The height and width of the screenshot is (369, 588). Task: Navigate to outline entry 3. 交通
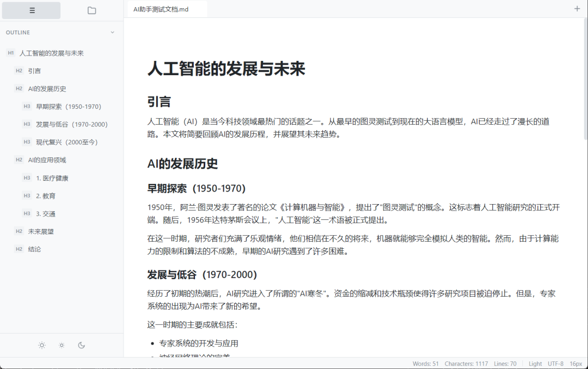pos(46,214)
